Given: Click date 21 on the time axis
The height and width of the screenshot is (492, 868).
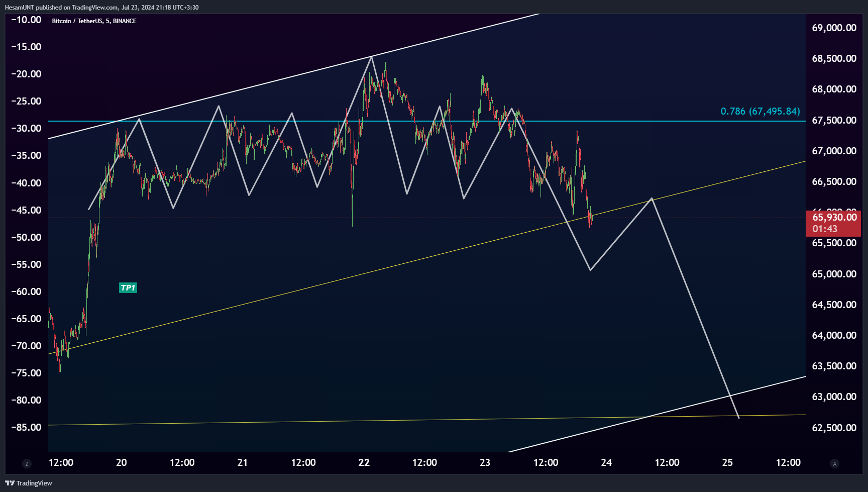Looking at the screenshot, I should tap(243, 462).
